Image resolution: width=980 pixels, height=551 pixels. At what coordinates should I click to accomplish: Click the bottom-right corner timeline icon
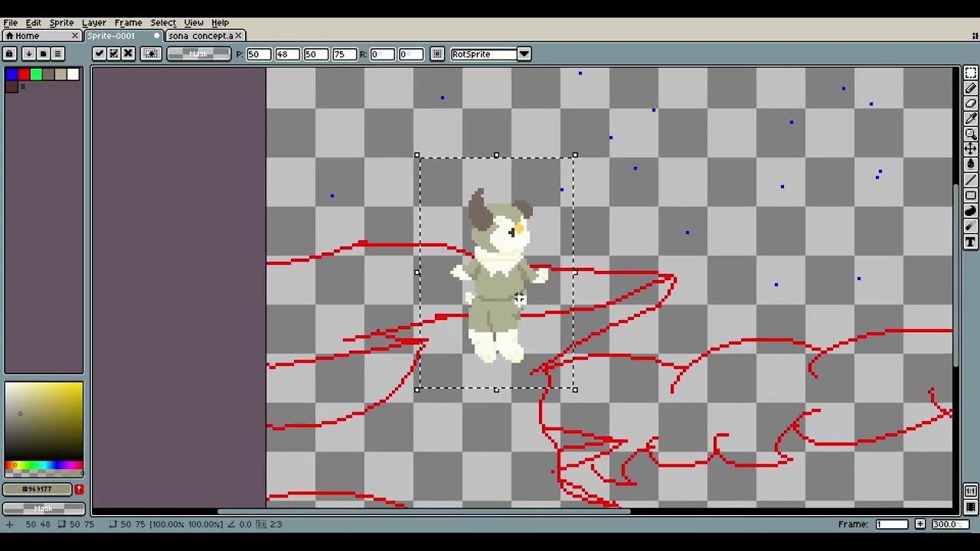click(971, 507)
